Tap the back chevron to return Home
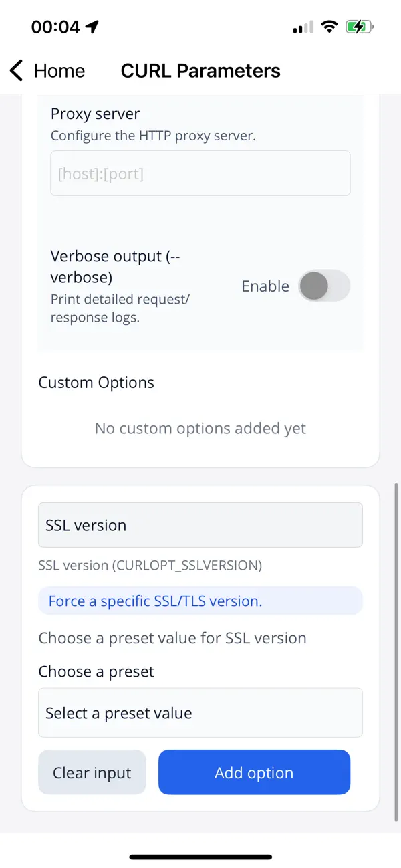The width and height of the screenshot is (401, 868). (15, 70)
